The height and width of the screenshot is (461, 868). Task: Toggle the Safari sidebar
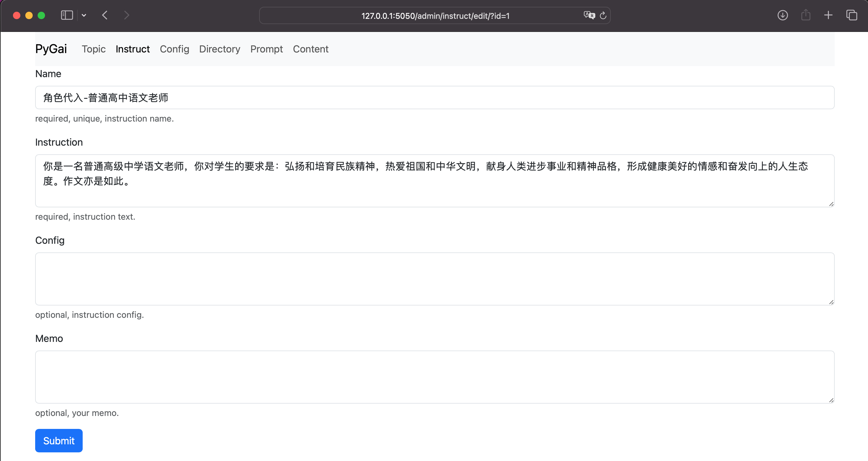(x=66, y=15)
